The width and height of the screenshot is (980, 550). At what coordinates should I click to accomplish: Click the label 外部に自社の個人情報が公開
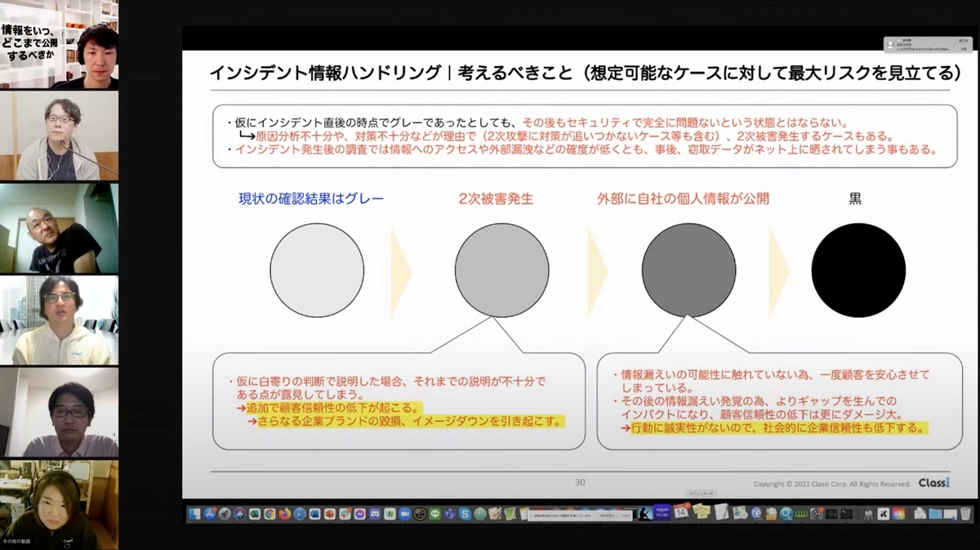point(683,198)
